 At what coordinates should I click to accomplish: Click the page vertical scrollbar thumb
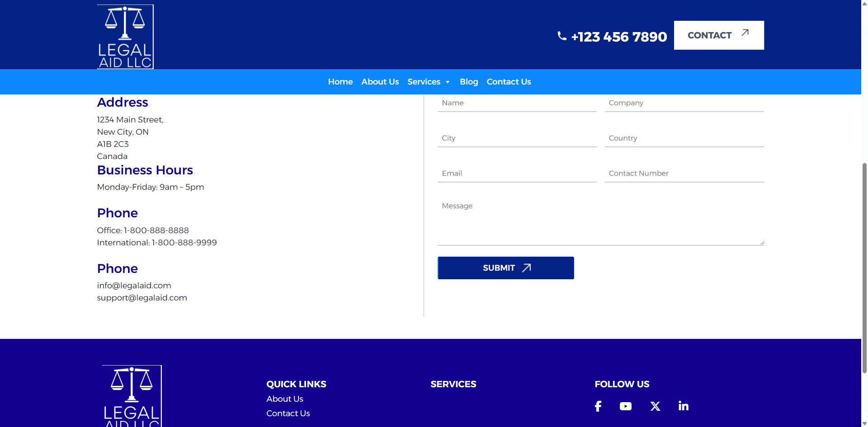(864, 267)
